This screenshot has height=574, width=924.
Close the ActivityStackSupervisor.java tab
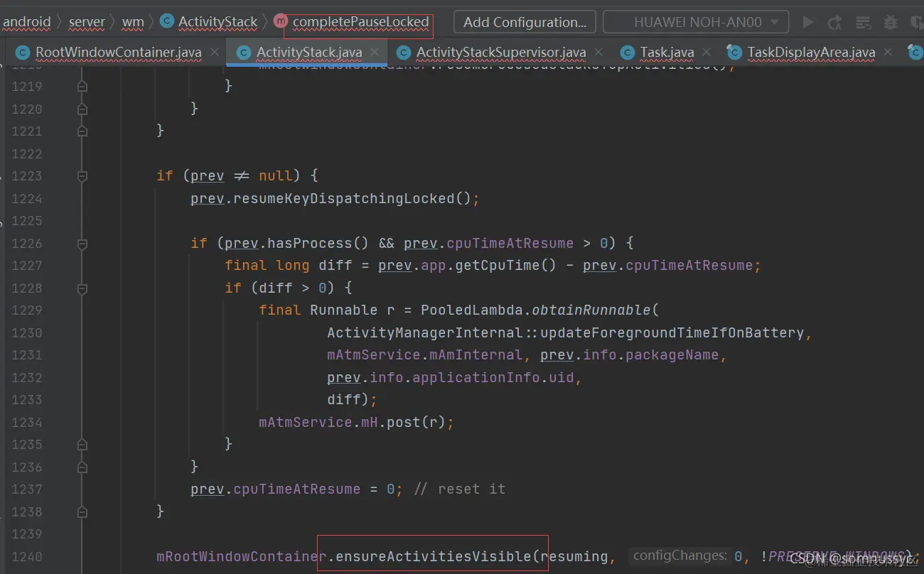pyautogui.click(x=598, y=53)
